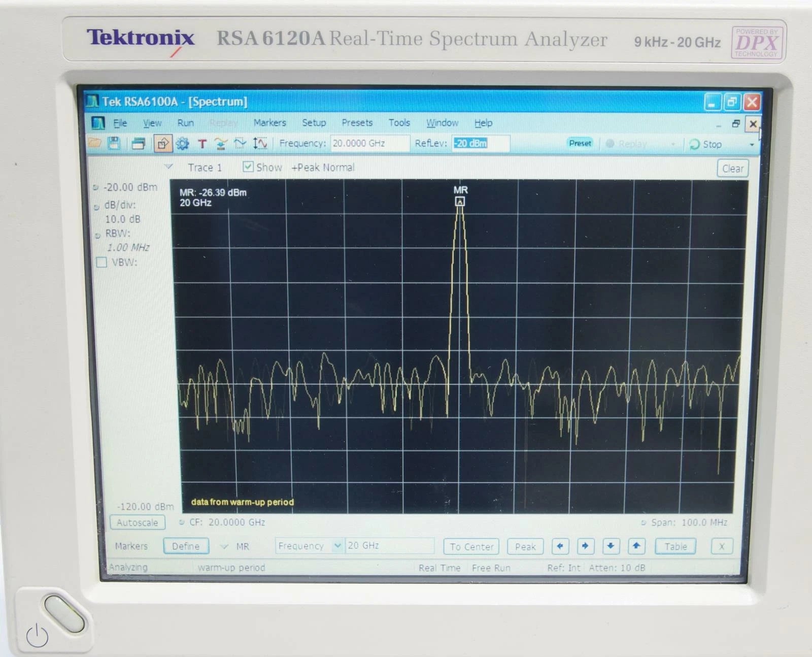
Task: Click the CF: 20.0000 GHz readout
Action: (x=227, y=522)
